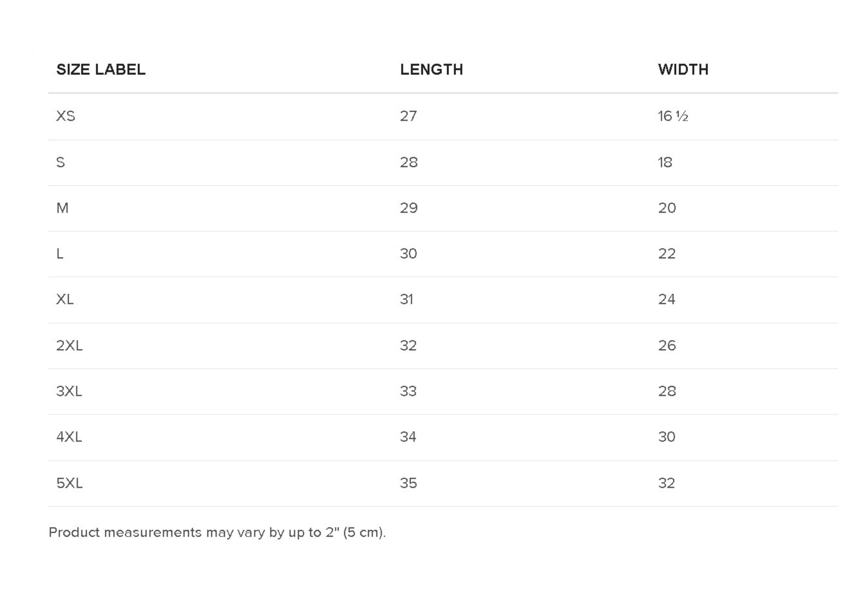Click the 4XL size label cell
Viewport: 868px width, 614px height.
point(69,437)
